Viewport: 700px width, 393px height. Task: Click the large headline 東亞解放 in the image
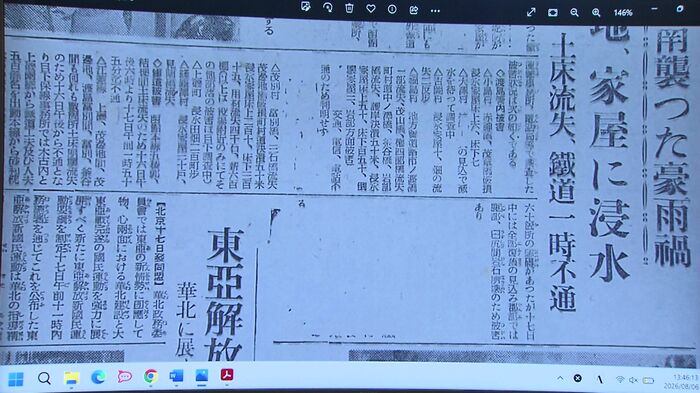point(225,293)
